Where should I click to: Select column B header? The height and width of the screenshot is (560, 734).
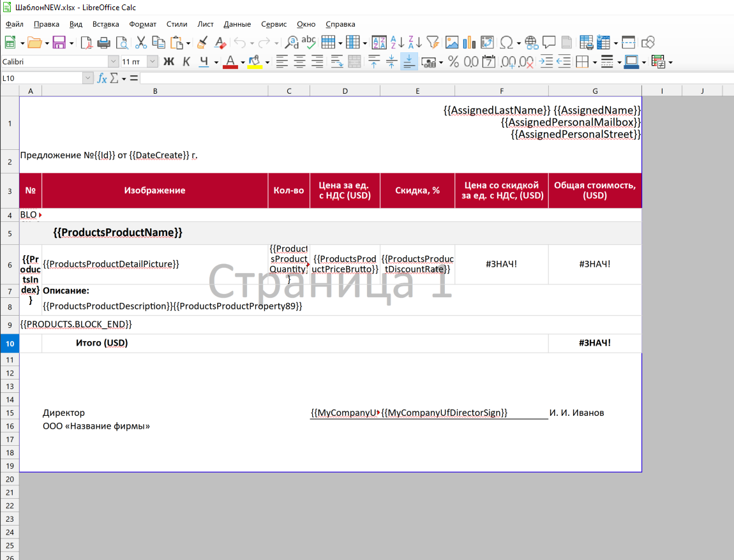tap(154, 91)
